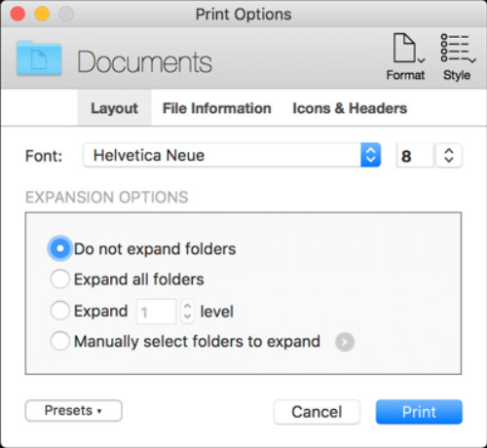487x448 pixels.
Task: Click the Cancel button
Action: (x=317, y=412)
